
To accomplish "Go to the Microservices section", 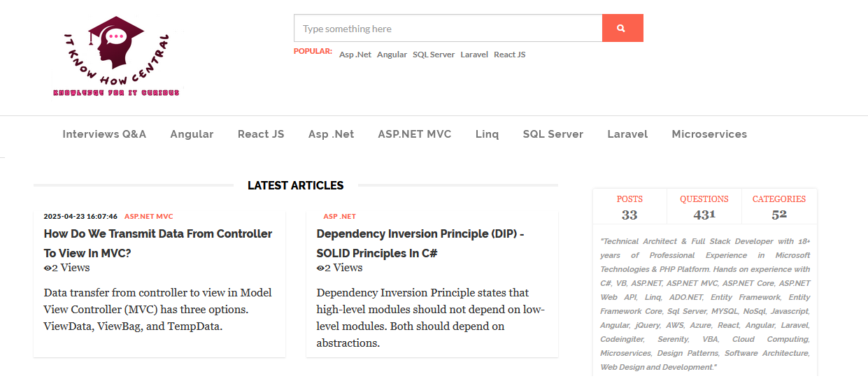I will click(x=709, y=134).
